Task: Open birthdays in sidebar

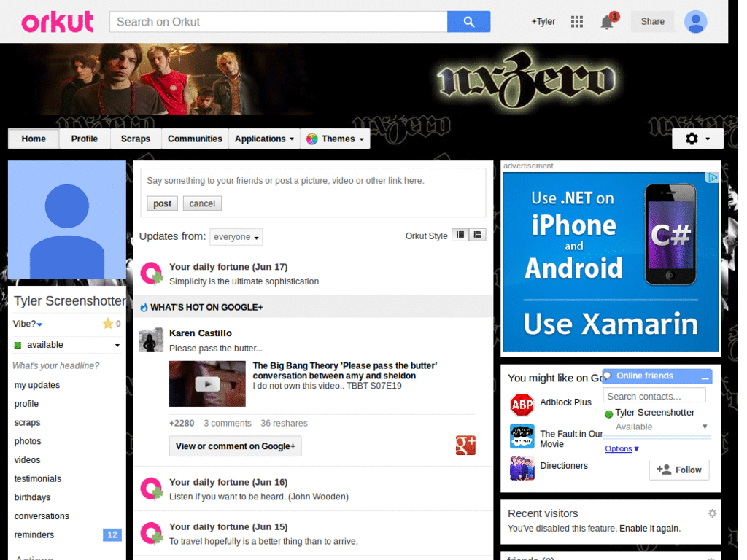Action: coord(32,497)
